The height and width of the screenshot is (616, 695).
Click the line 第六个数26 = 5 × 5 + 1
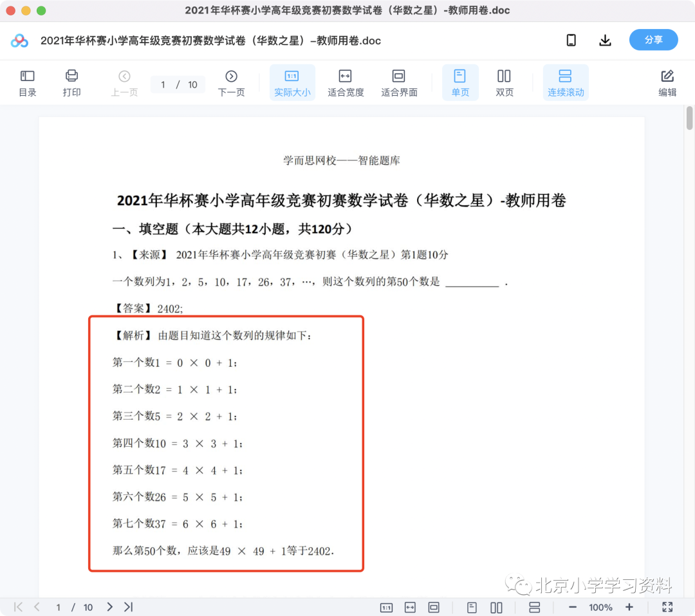(178, 497)
